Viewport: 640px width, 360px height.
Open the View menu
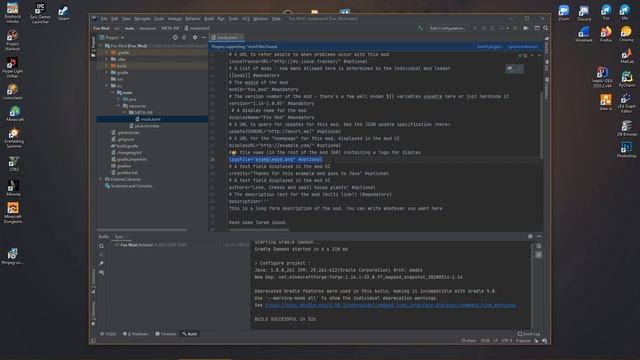click(127, 19)
